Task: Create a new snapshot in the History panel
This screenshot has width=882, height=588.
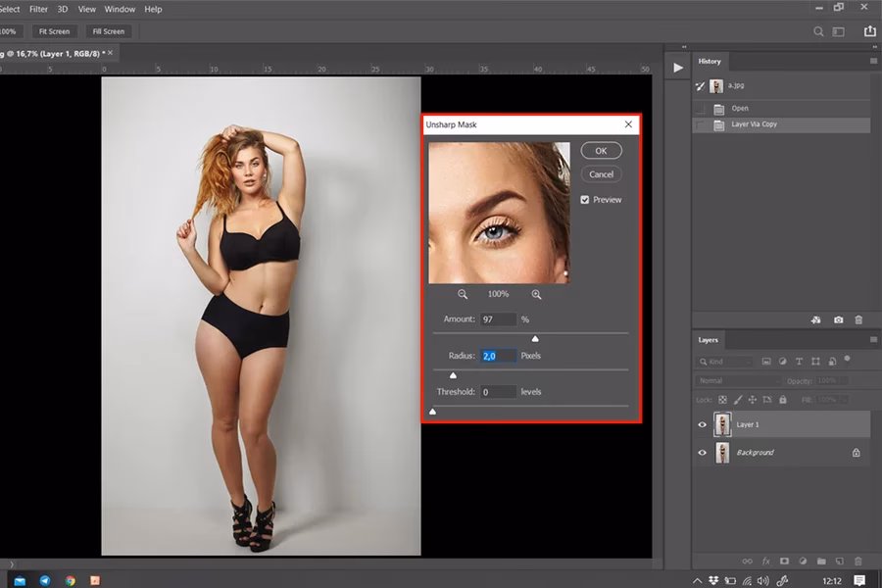Action: [x=839, y=319]
